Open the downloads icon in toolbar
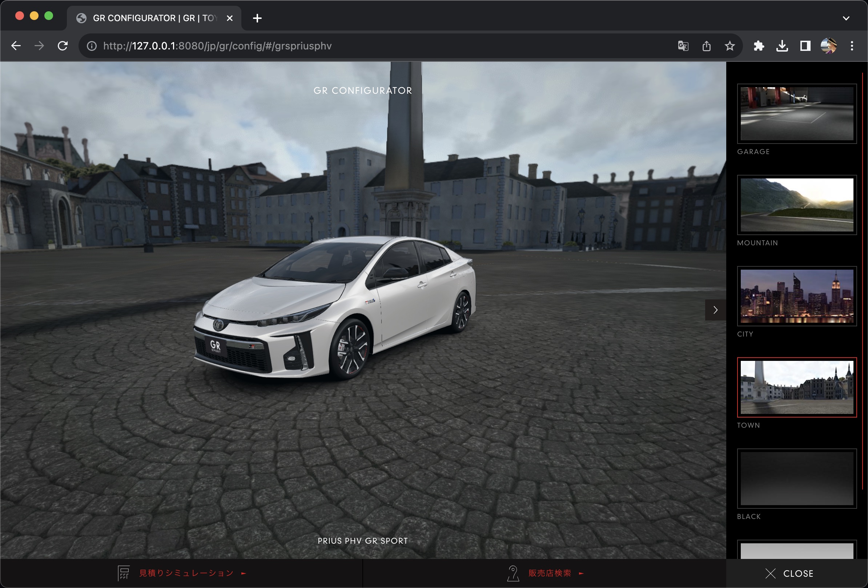Screen dimensions: 868x588 click(x=782, y=46)
